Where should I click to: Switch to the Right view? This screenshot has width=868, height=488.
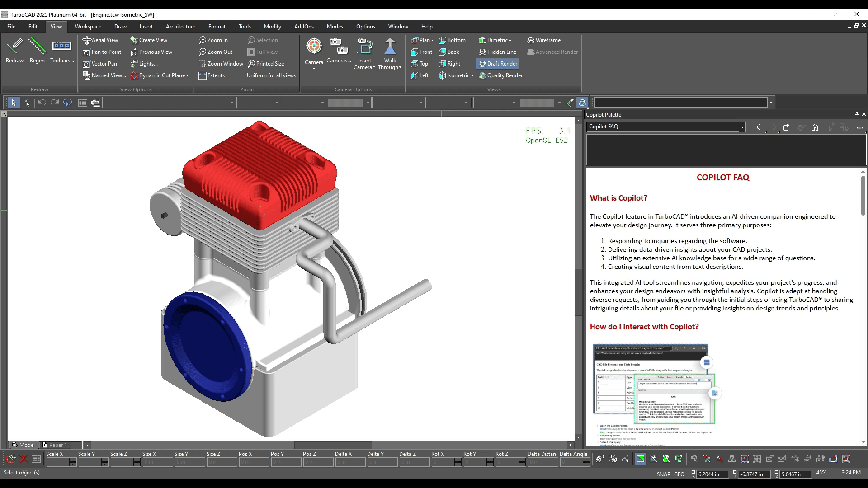[x=449, y=64]
